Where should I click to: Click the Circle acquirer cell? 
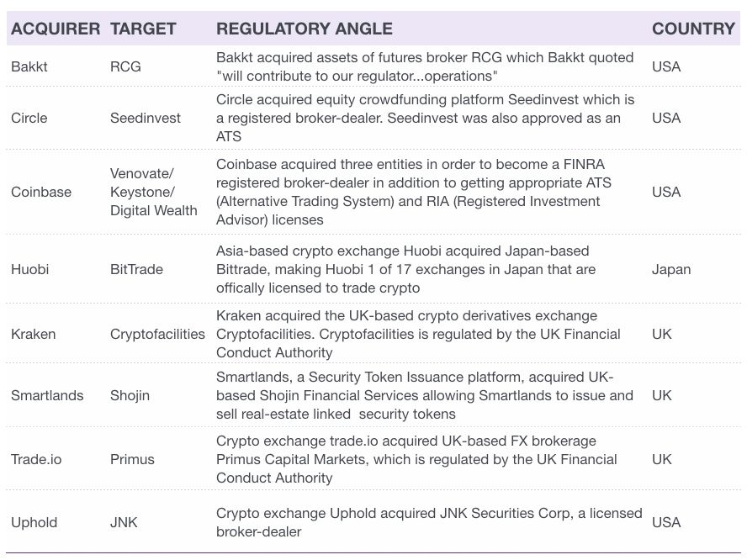point(29,118)
